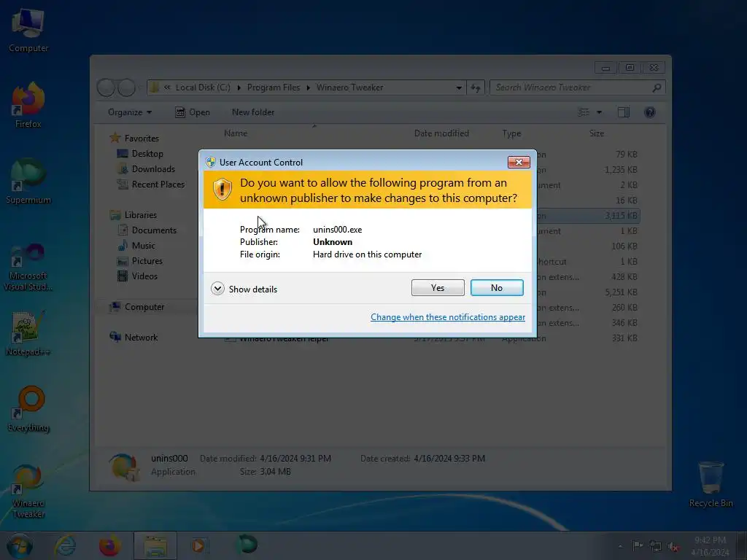This screenshot has height=560, width=747.
Task: Launch Supermium from taskbar
Action: pos(247,544)
